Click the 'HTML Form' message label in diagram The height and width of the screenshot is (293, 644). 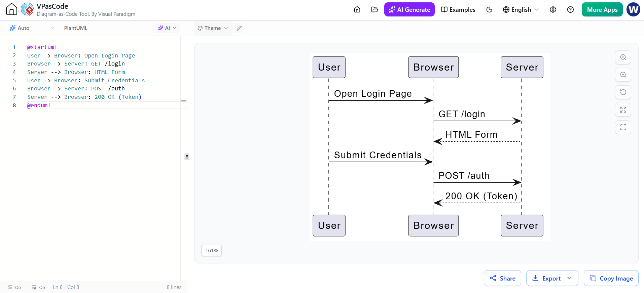pos(471,134)
